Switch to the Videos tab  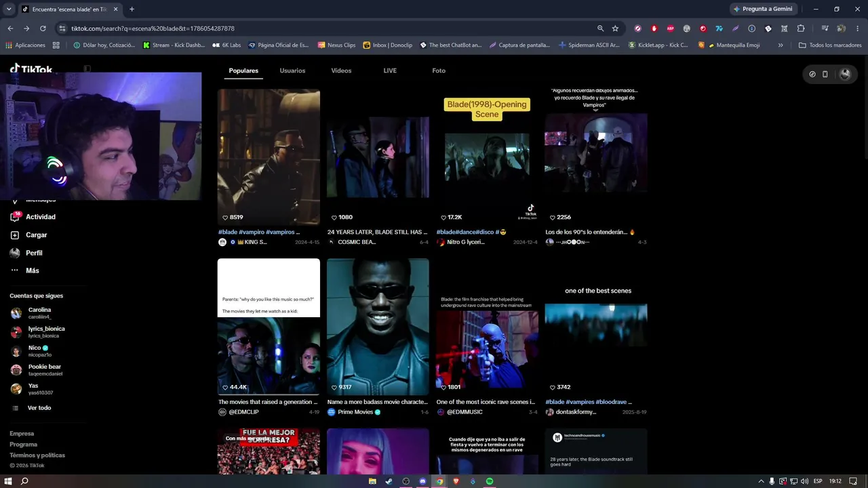341,70
